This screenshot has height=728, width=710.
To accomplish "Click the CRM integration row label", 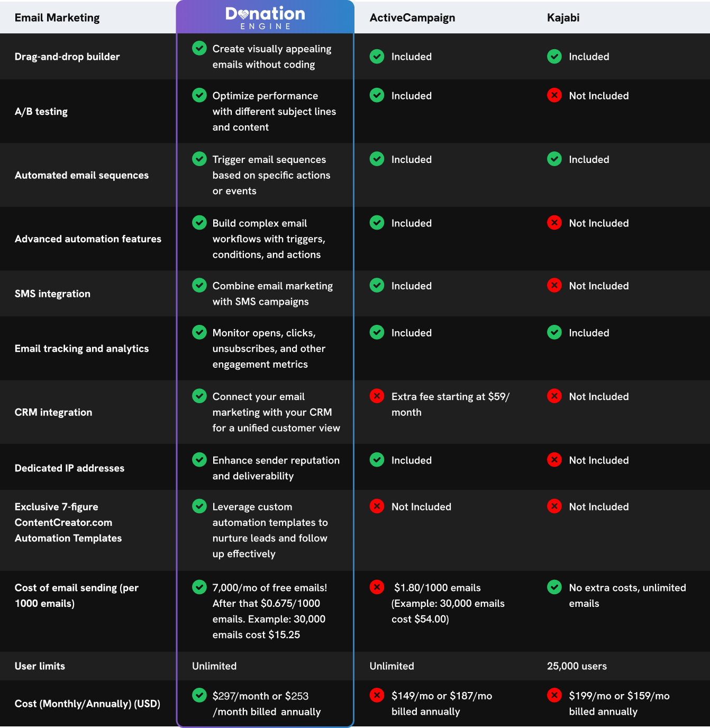I will click(x=53, y=412).
